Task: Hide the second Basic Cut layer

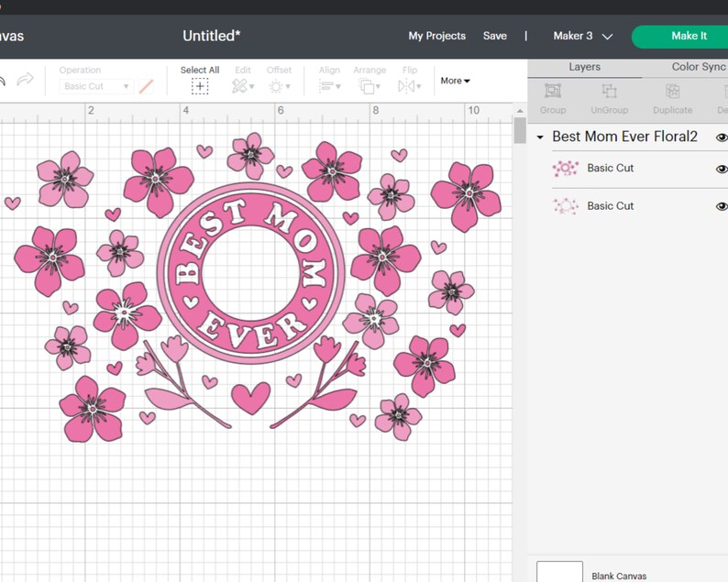Action: click(722, 206)
